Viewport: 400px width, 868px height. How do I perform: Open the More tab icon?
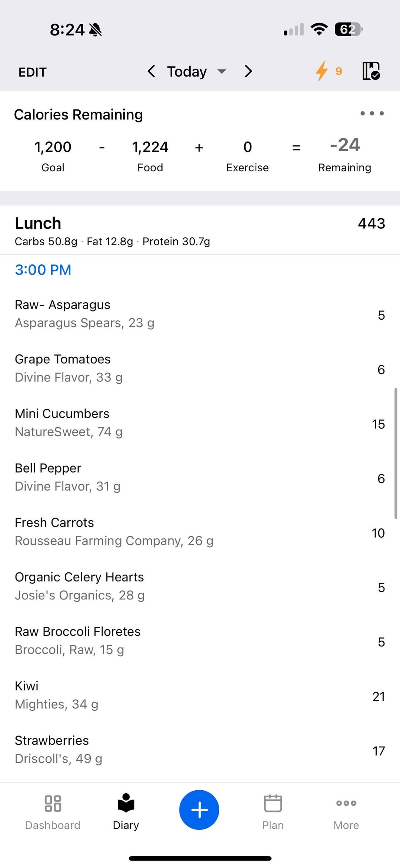pos(346,803)
